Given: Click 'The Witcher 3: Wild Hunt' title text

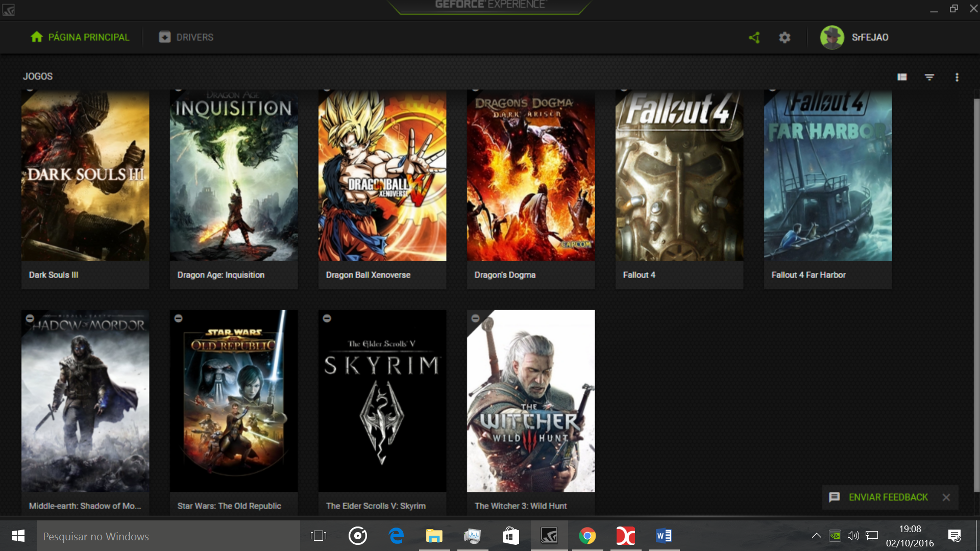Looking at the screenshot, I should [521, 506].
